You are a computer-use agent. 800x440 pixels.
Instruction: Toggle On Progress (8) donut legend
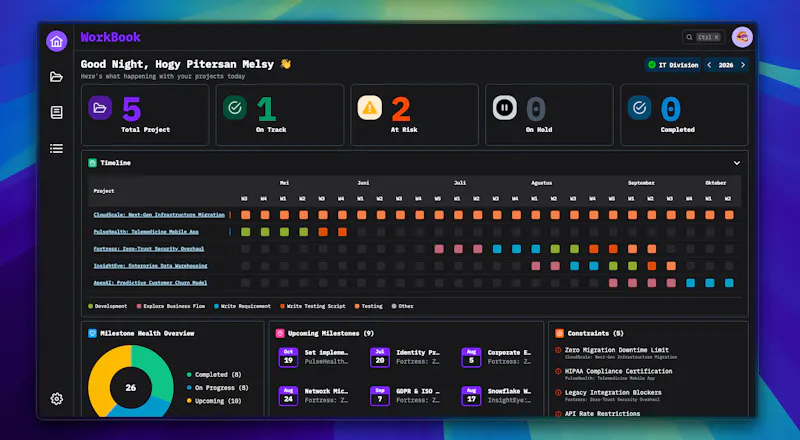pos(217,388)
